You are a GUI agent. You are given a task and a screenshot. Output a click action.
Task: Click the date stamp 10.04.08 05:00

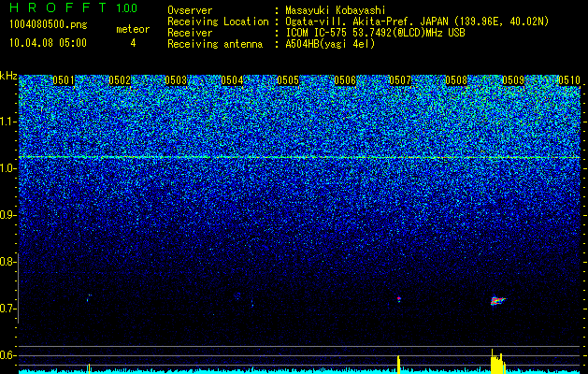point(48,43)
